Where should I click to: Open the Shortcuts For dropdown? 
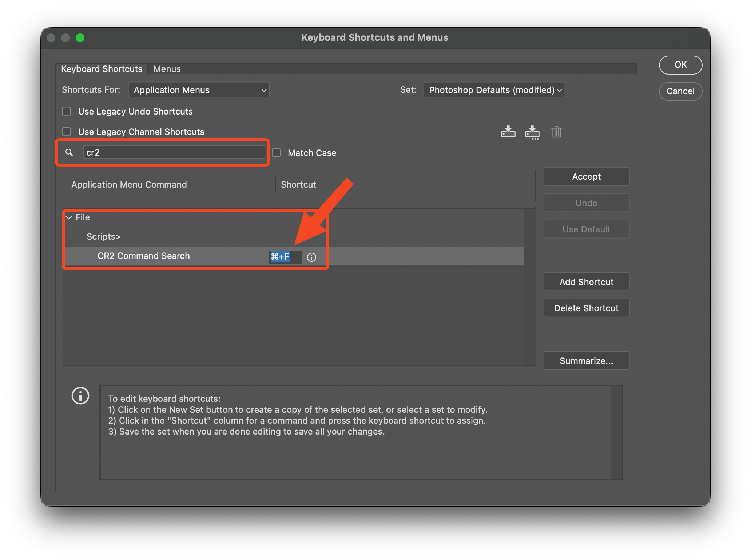[x=199, y=89]
